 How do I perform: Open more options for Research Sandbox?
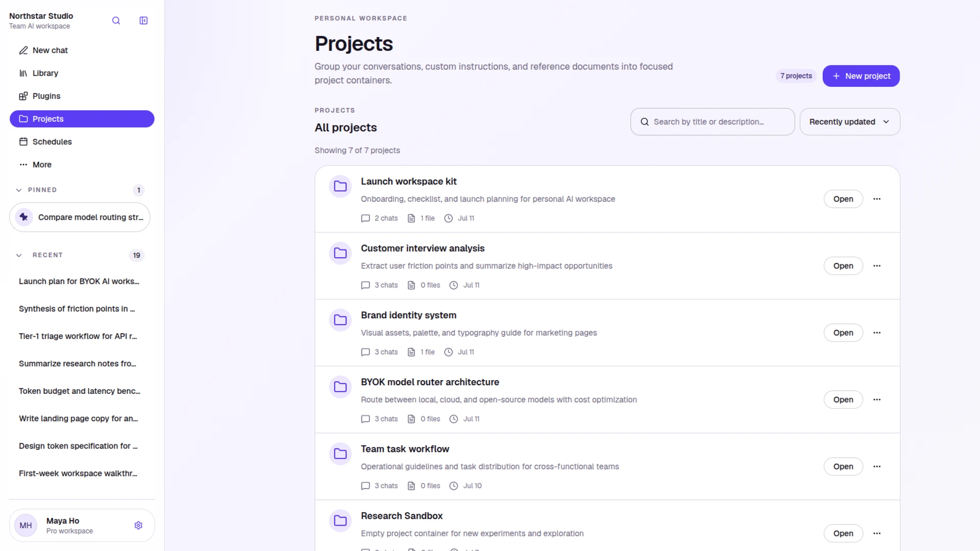877,533
